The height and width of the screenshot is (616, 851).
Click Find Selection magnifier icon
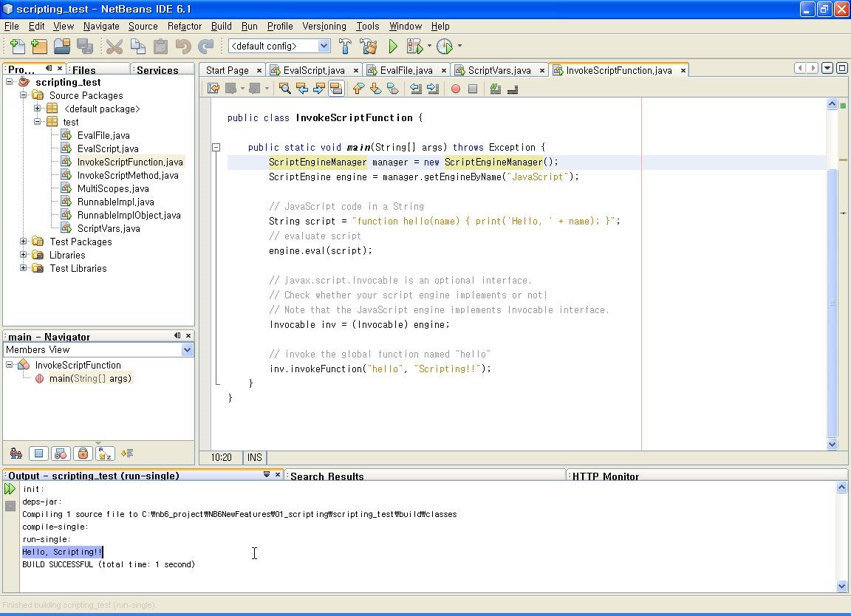285,89
